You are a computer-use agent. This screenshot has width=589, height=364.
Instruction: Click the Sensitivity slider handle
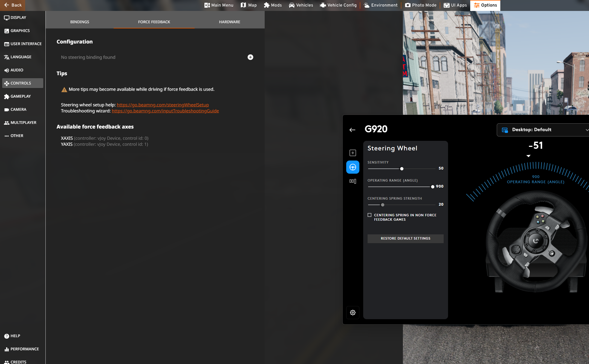point(402,169)
